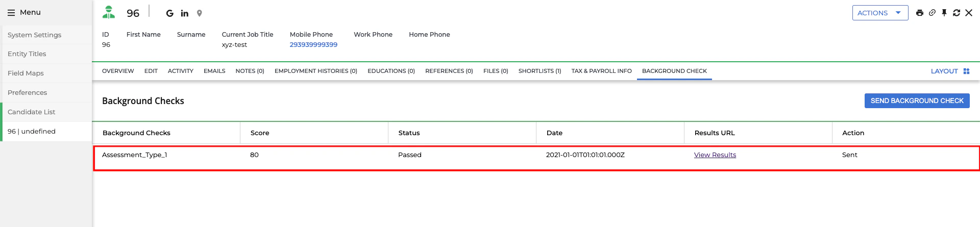The height and width of the screenshot is (227, 980).
Task: Select the Assessment_Type_1 cell
Action: click(135, 155)
